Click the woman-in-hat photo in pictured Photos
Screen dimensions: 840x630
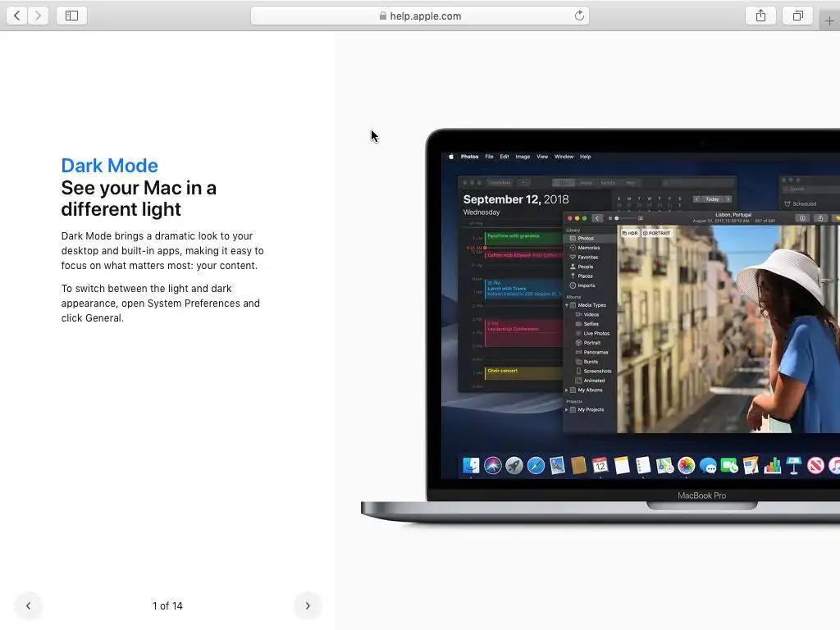(728, 329)
